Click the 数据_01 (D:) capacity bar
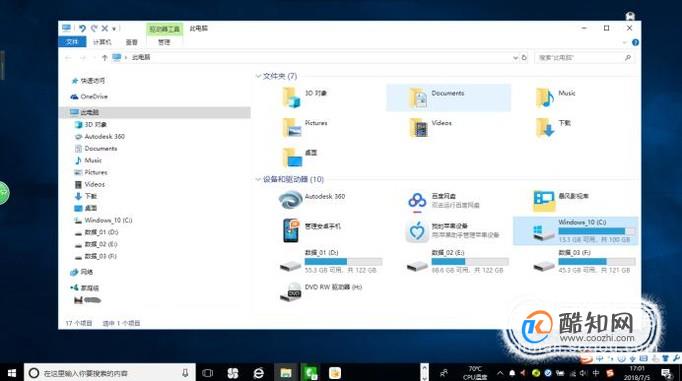The image size is (682, 381). 343,261
